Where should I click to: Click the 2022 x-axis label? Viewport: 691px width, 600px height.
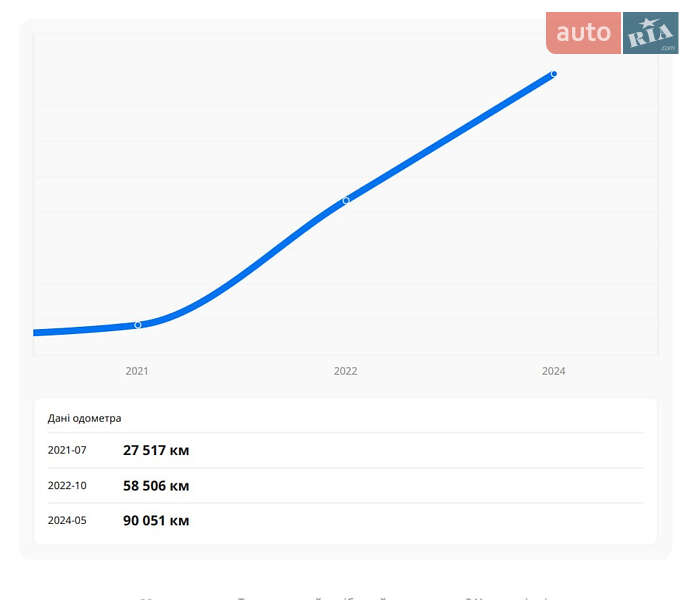345,371
